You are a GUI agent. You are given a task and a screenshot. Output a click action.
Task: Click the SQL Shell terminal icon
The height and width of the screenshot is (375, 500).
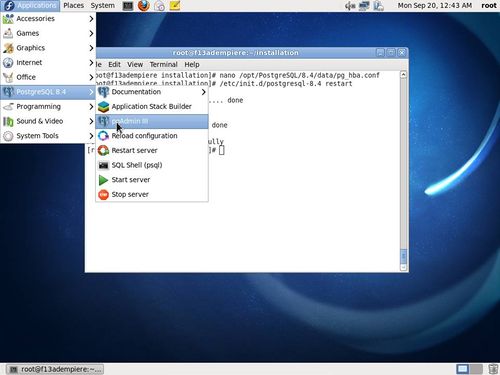click(103, 165)
